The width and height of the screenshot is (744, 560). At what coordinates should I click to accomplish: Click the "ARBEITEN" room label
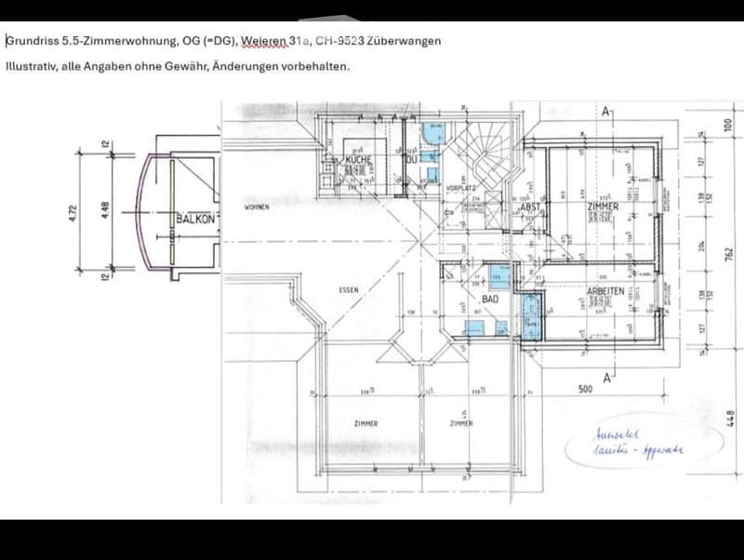click(x=605, y=291)
